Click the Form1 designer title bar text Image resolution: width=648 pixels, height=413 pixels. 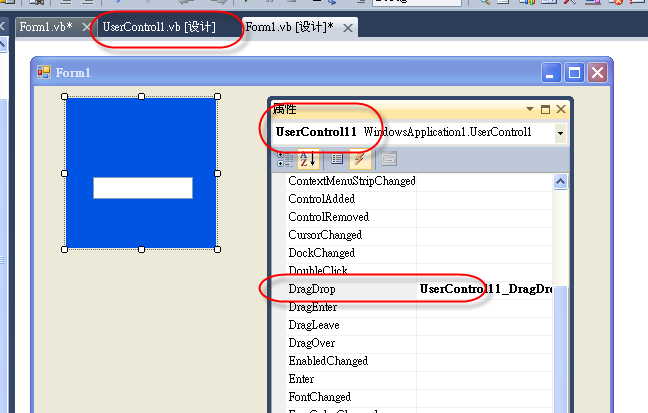[73, 73]
